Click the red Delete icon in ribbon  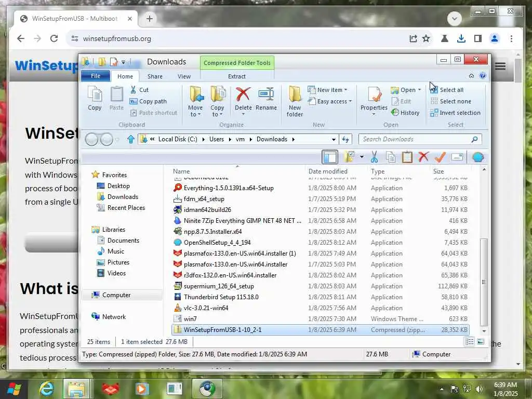pyautogui.click(x=243, y=95)
